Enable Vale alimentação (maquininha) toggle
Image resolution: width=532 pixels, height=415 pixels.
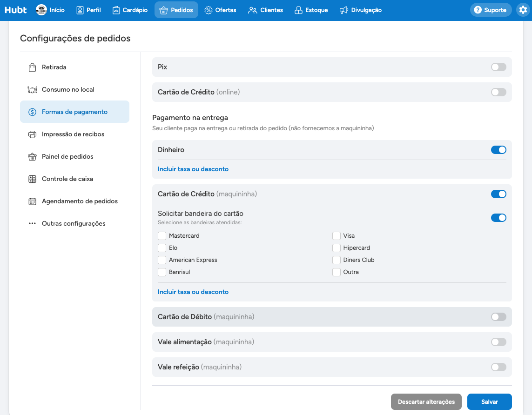[498, 342]
